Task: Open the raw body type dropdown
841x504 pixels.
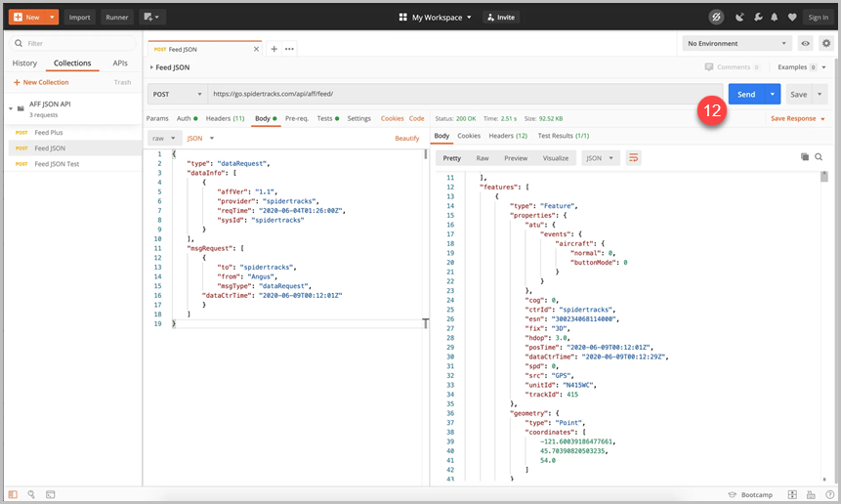Action: 164,139
